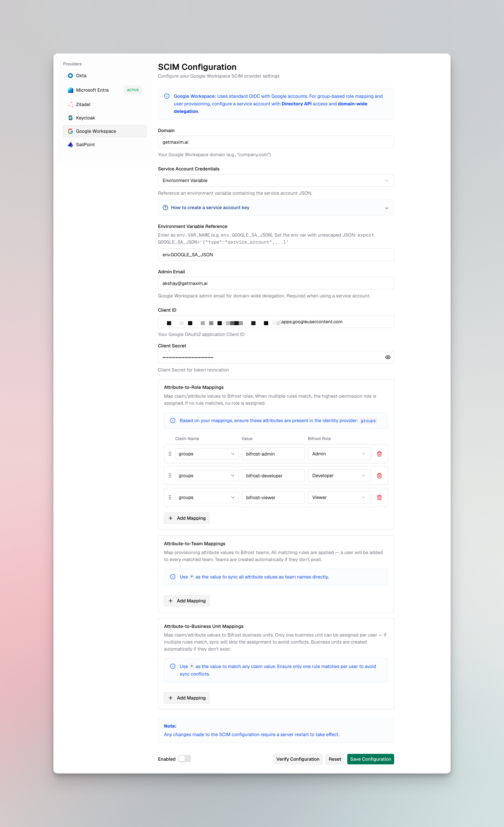Click the ACTIVE badge on Microsoft Entra
Viewport: 504px width, 827px height.
tap(133, 90)
